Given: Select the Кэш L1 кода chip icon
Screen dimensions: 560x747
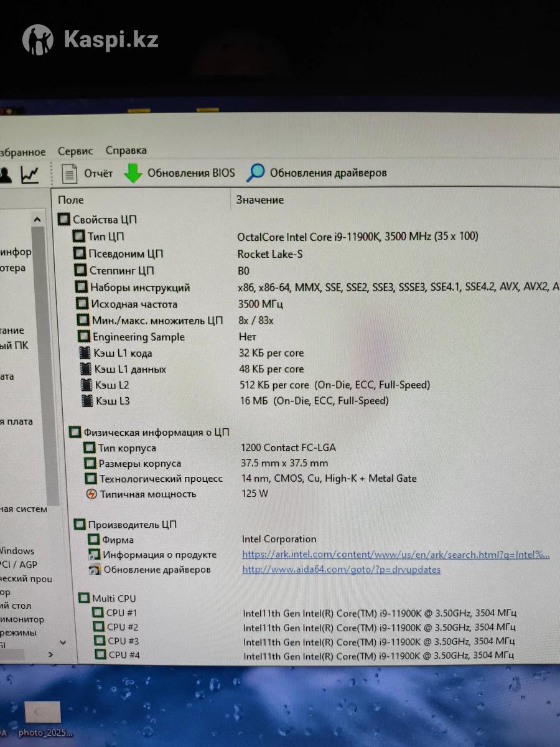Looking at the screenshot, I should pos(85,353).
